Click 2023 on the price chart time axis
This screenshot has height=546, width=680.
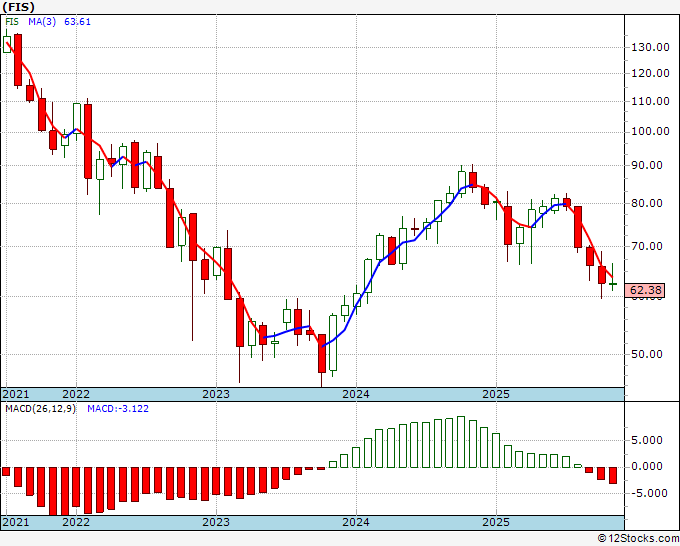[216, 394]
